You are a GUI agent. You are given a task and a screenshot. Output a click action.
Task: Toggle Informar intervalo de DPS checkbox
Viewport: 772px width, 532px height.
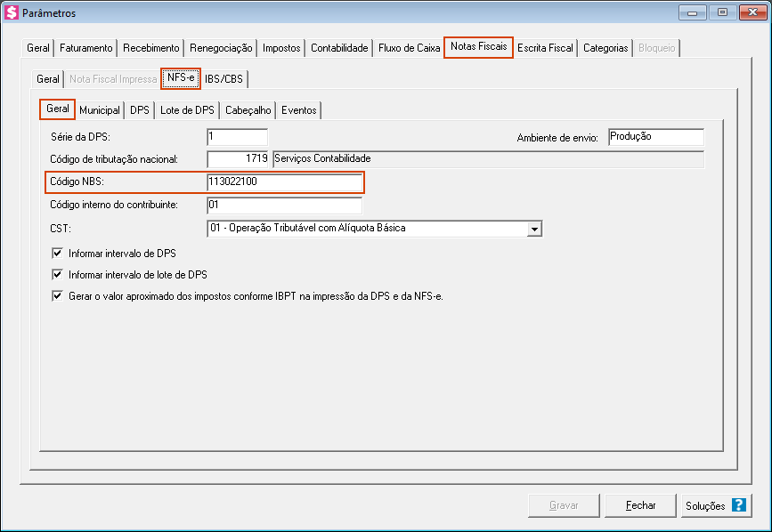click(x=58, y=254)
